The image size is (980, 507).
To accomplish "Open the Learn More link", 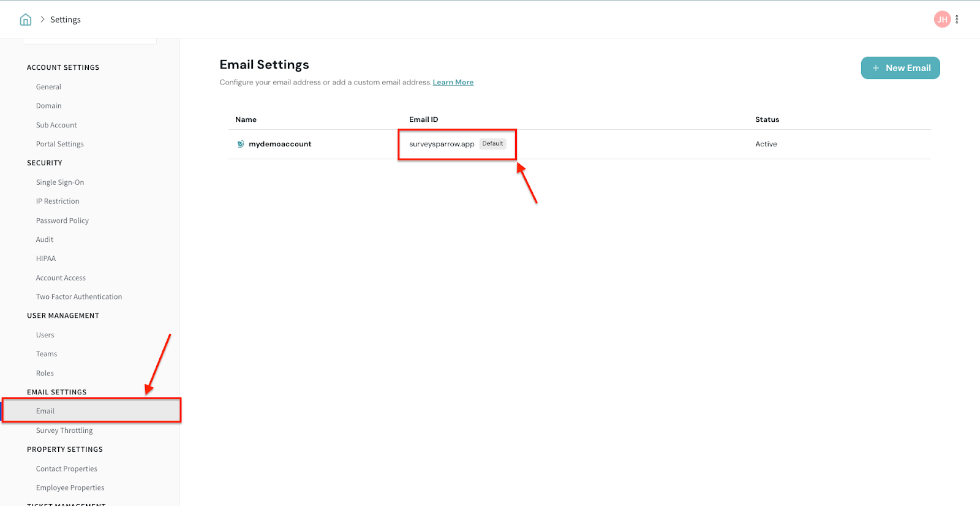I will (x=453, y=82).
